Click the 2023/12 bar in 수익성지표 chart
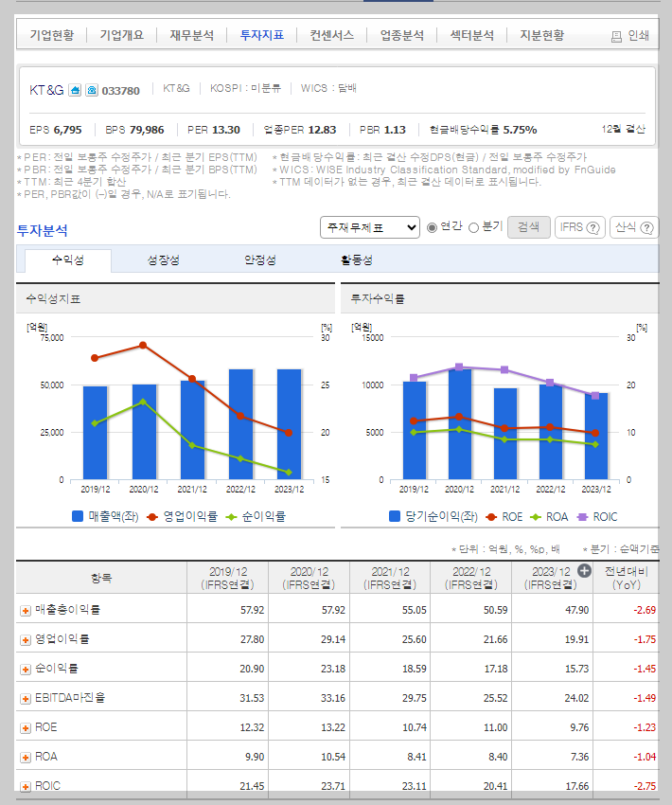The image size is (672, 805). pos(290,424)
